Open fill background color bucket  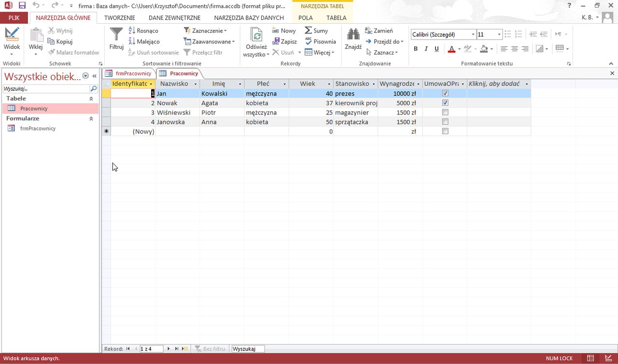(484, 49)
